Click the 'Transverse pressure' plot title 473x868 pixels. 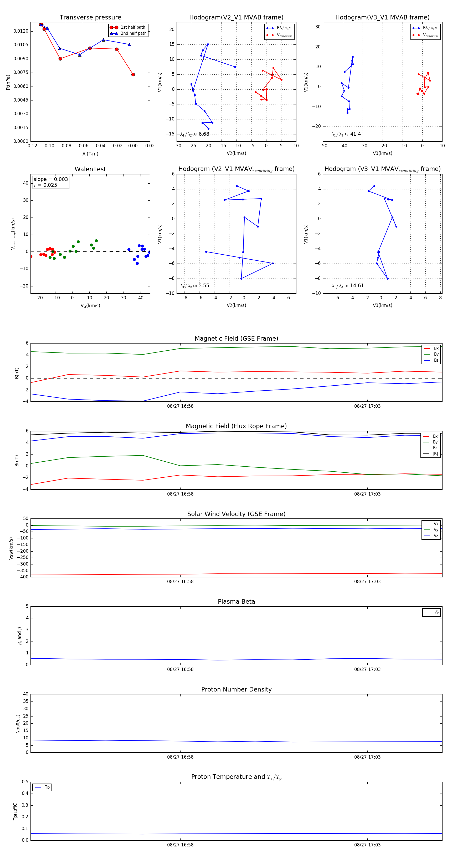coord(90,18)
